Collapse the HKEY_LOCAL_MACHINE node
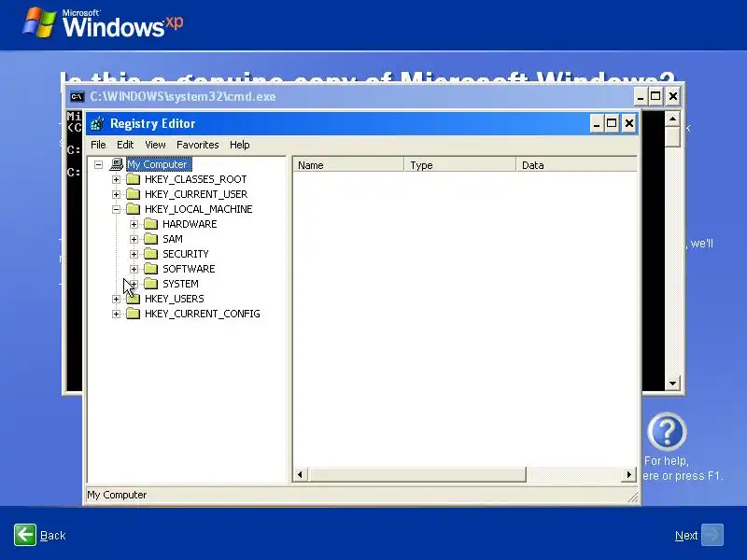Viewport: 747px width, 560px height. [x=116, y=209]
